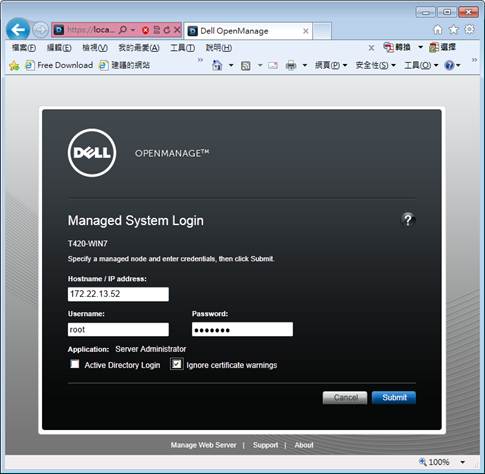Click the red certificate error icon
Screen dimensions: 485x474
145,30
